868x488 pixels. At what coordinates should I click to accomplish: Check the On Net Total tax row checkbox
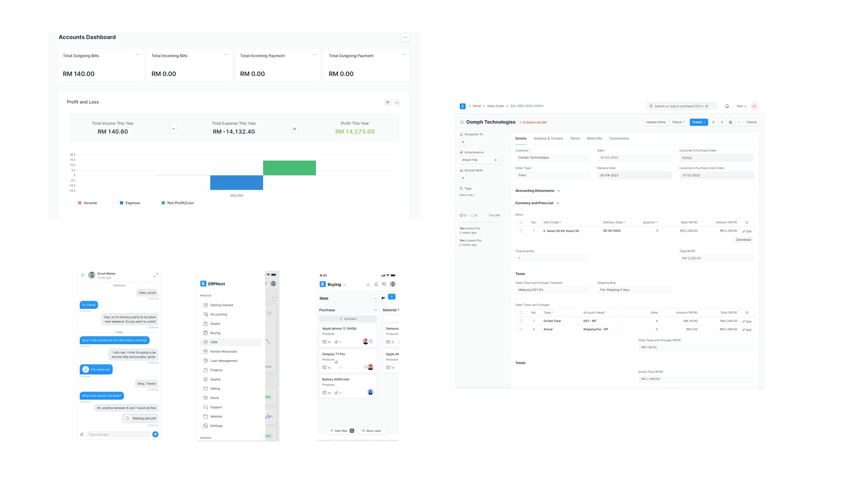click(521, 321)
